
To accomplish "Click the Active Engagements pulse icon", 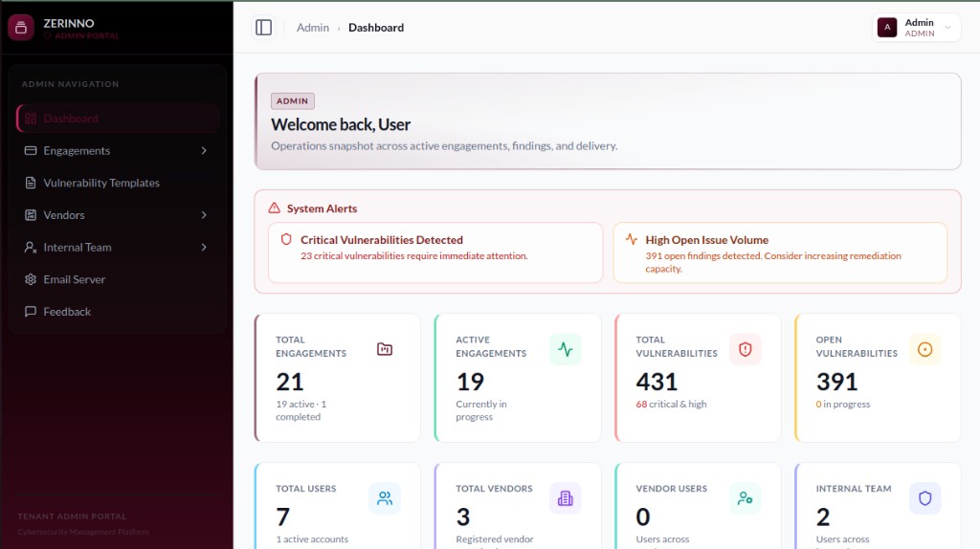I will tap(565, 349).
